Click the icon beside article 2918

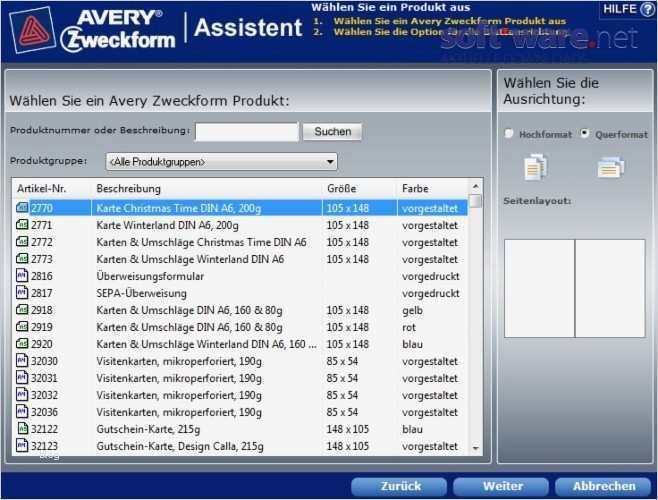coord(22,310)
